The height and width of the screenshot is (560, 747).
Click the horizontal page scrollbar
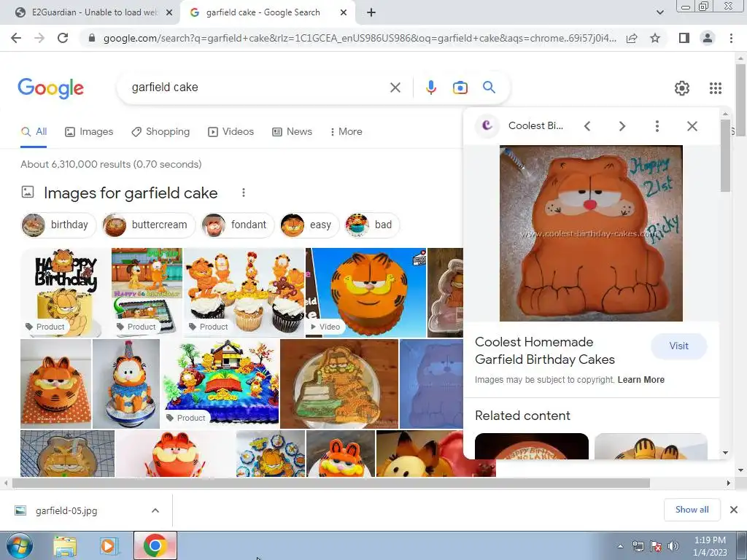point(330,483)
